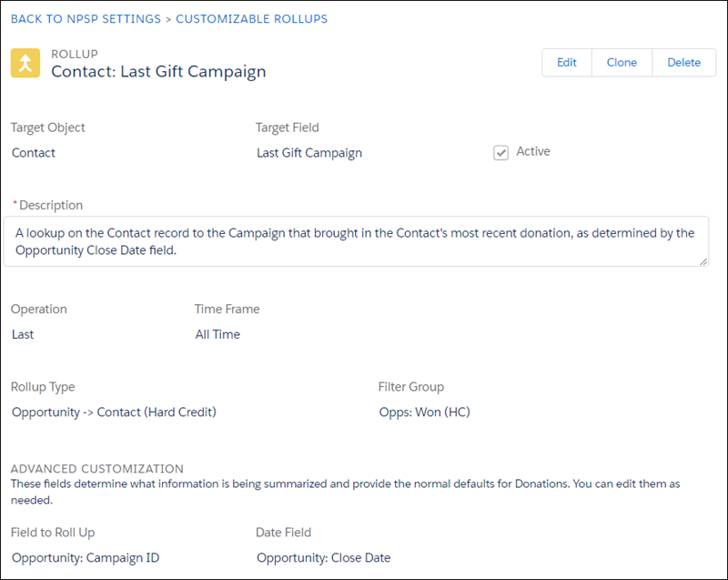The width and height of the screenshot is (728, 580).
Task: Go back to NPSP Settings
Action: [86, 19]
